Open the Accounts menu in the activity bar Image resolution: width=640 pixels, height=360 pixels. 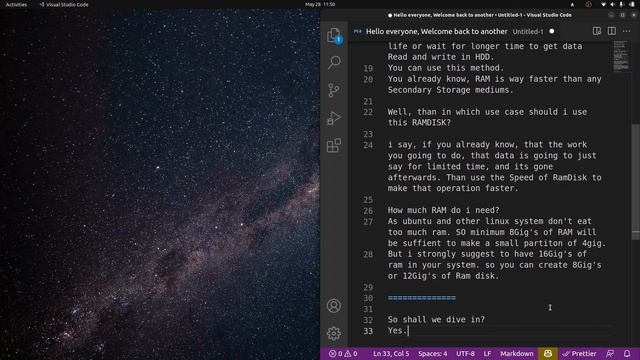334,306
